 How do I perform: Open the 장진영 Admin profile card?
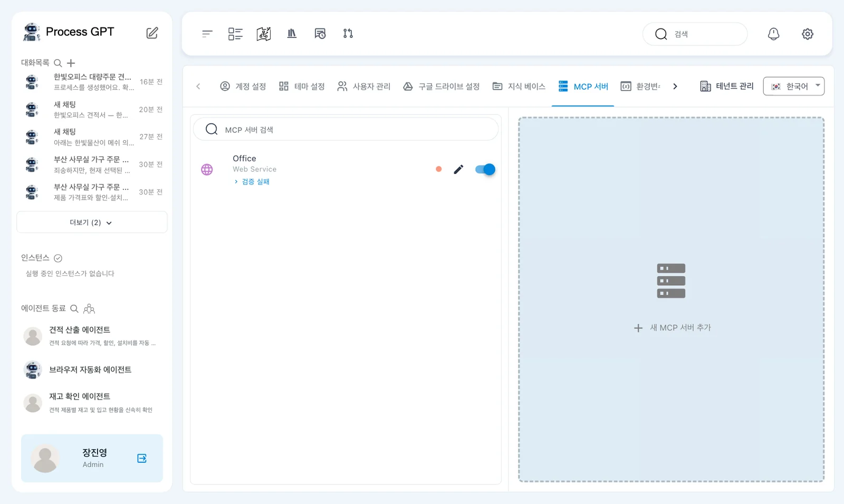92,458
